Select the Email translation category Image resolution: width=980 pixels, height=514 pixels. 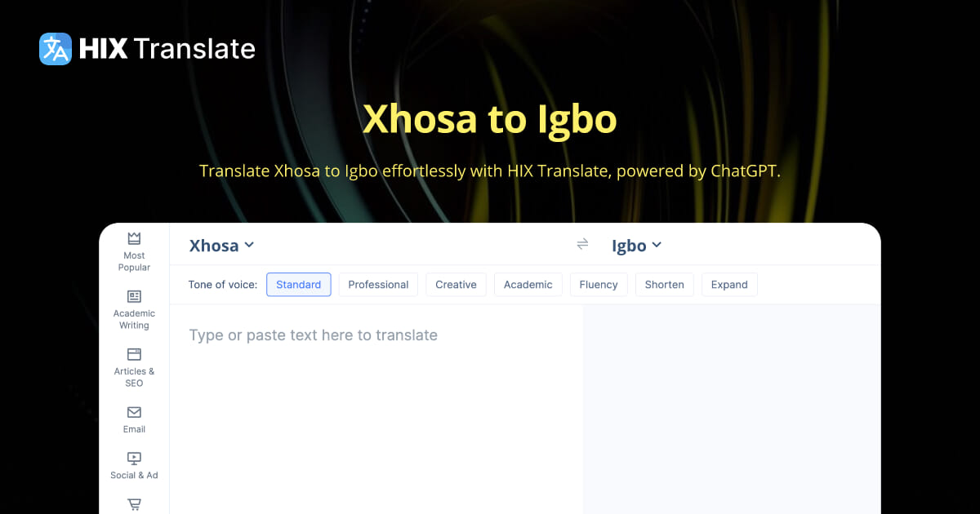[133, 418]
